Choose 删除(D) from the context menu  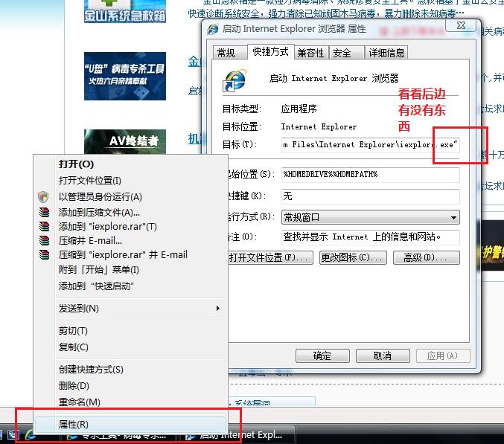[x=74, y=385]
